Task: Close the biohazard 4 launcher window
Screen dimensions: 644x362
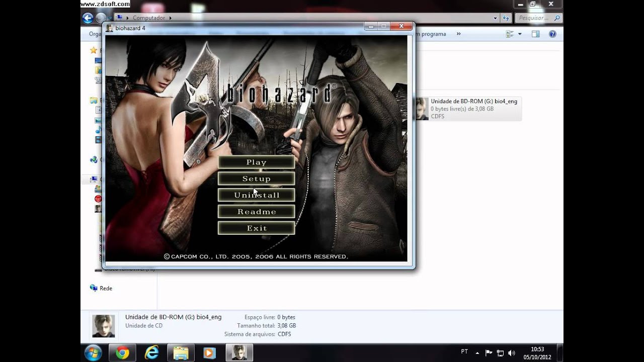Action: (401, 26)
